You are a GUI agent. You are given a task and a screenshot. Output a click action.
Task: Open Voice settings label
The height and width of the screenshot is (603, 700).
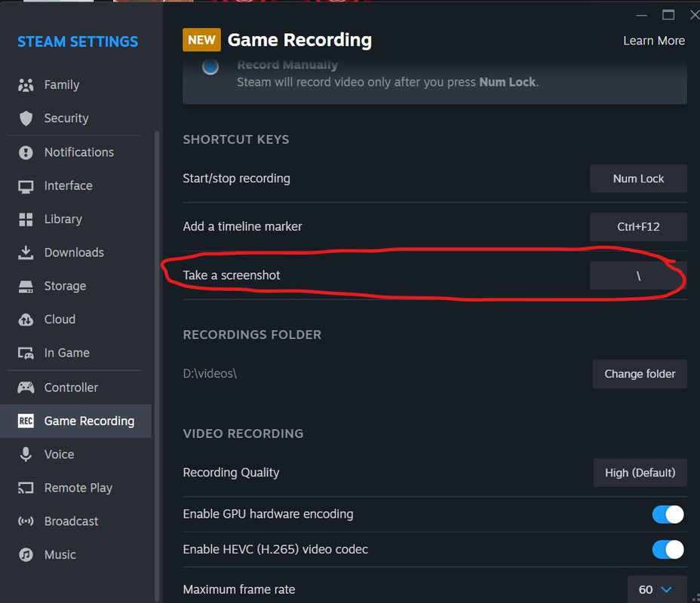pos(59,455)
